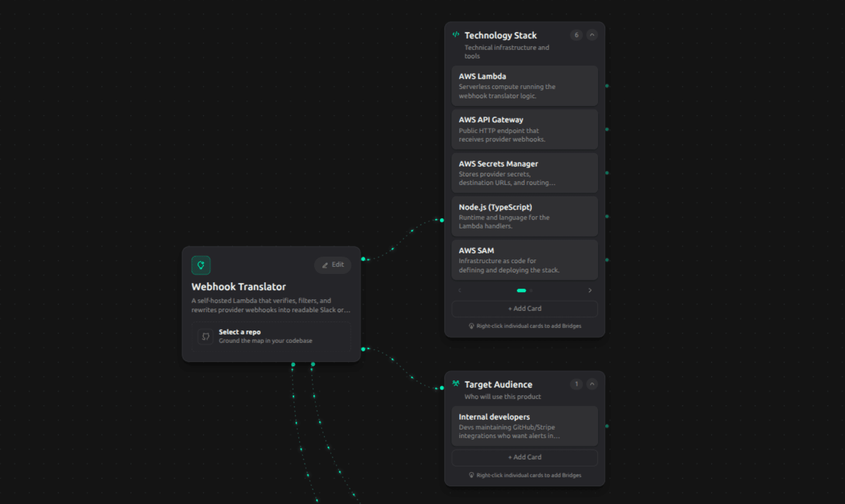This screenshot has width=845, height=504.
Task: Click the GitHub repo icon beside Select a repo
Action: (205, 336)
